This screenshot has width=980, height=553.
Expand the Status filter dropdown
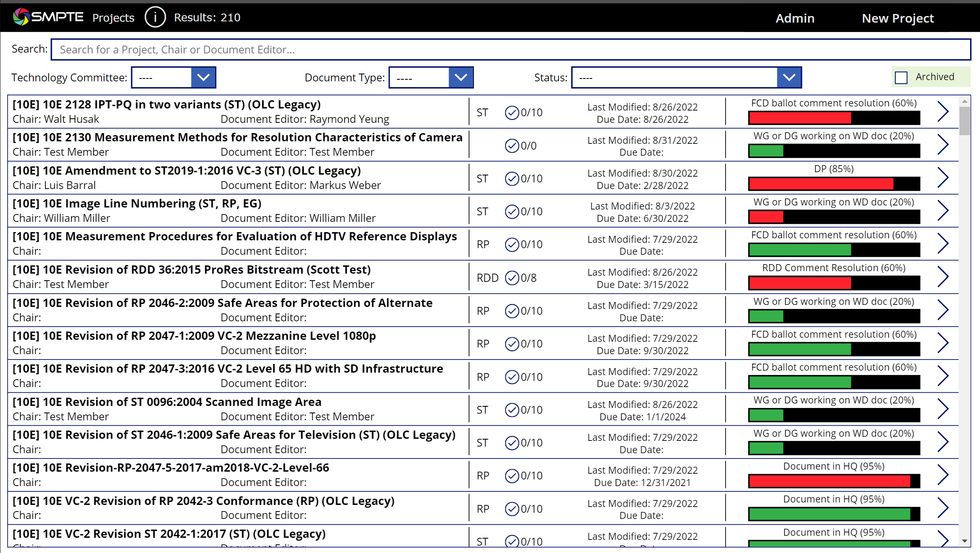pos(788,77)
